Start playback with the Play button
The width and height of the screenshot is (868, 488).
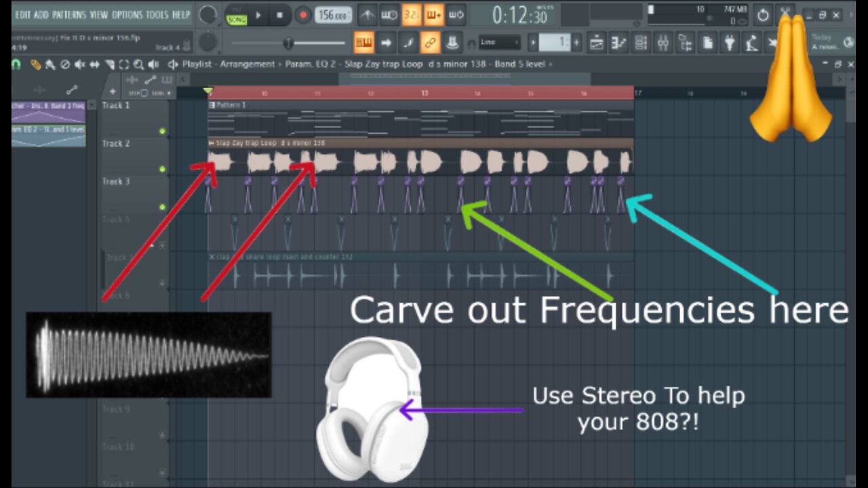coord(258,15)
